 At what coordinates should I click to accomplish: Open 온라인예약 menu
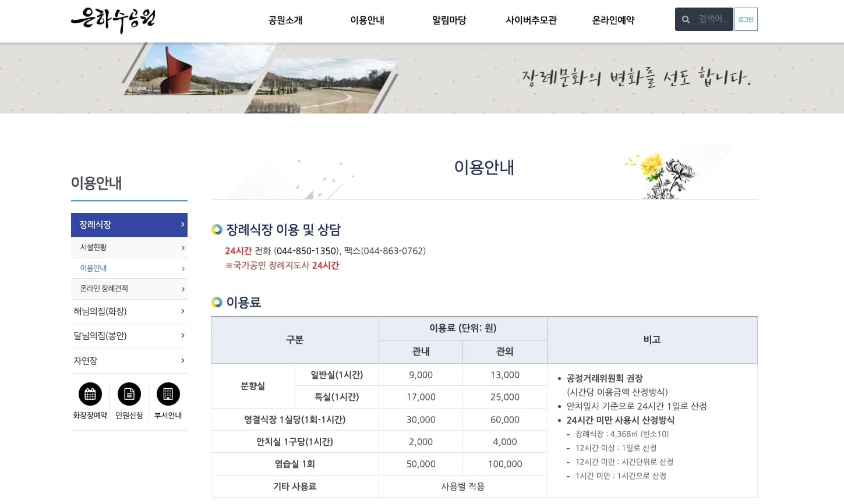click(613, 20)
